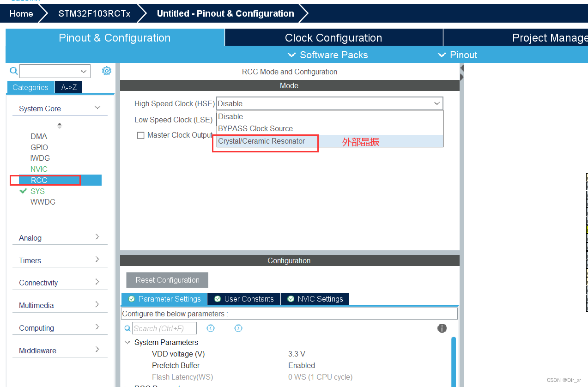Select IWDG in System Core list
588x387 pixels.
pyautogui.click(x=40, y=158)
